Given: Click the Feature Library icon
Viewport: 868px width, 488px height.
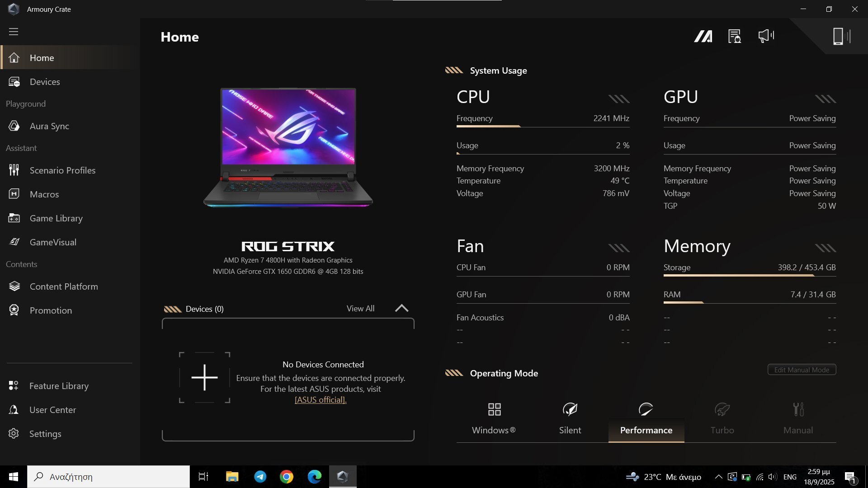Looking at the screenshot, I should pyautogui.click(x=14, y=386).
